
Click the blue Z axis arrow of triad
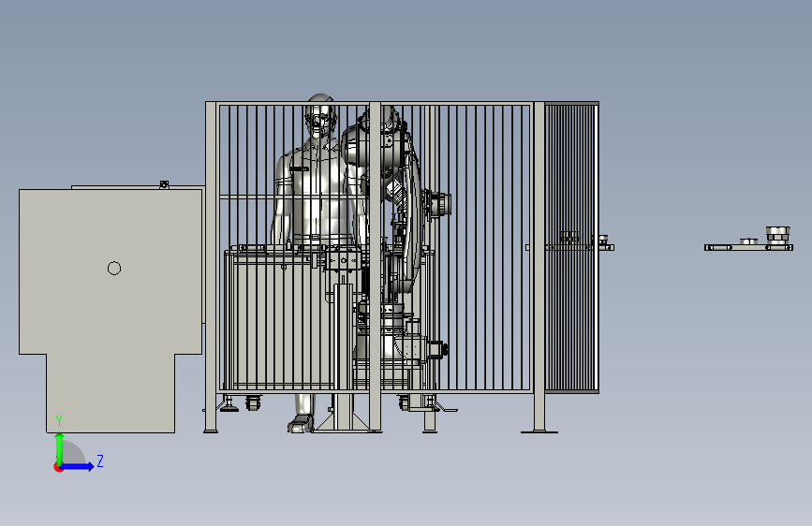(77, 466)
